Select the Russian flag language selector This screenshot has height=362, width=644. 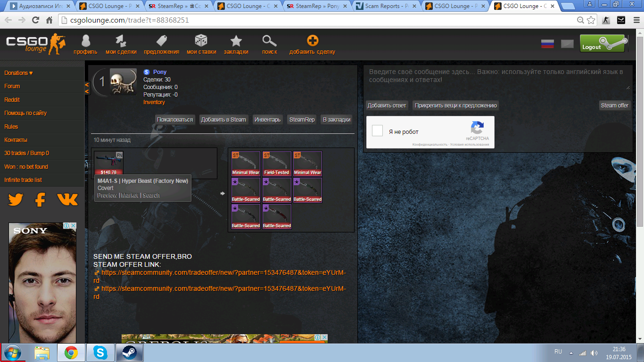pyautogui.click(x=547, y=44)
